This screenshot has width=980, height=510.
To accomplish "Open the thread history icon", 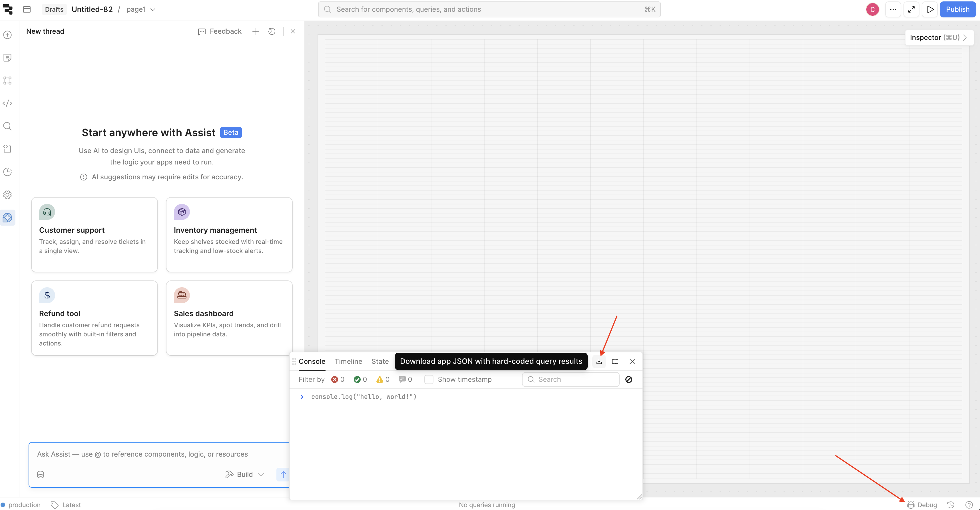I will pyautogui.click(x=272, y=32).
